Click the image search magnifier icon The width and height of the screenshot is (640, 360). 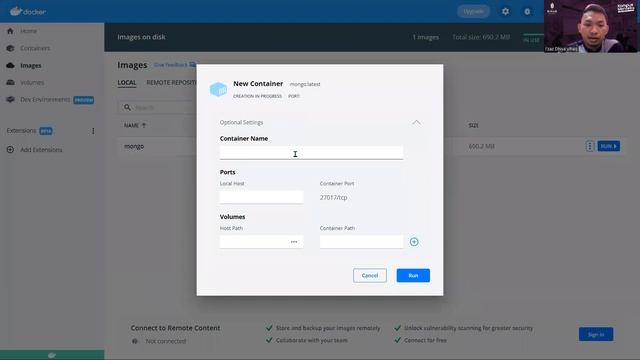(127, 107)
